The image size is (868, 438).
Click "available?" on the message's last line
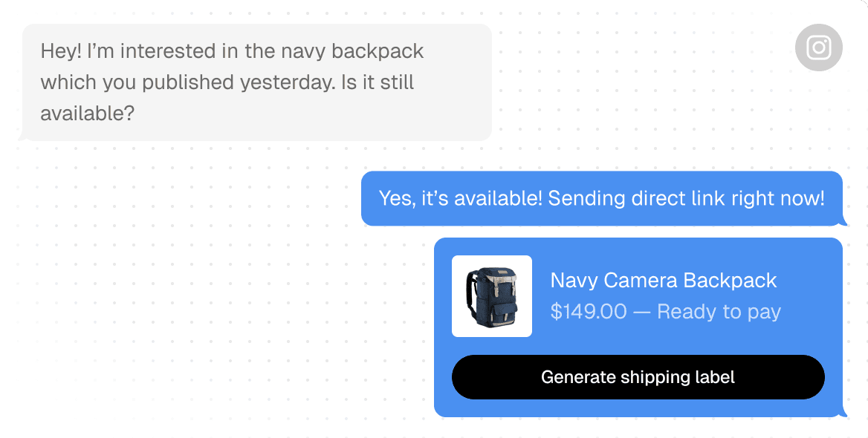point(88,114)
